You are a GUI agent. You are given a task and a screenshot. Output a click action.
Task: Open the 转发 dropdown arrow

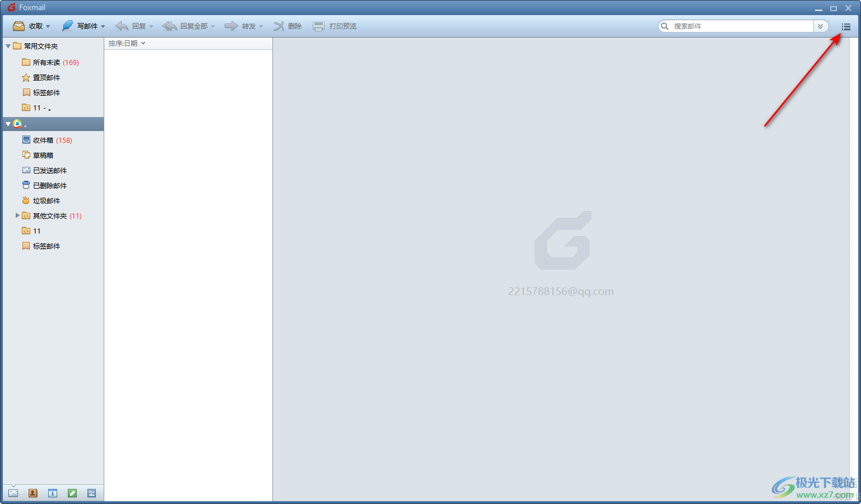point(261,27)
